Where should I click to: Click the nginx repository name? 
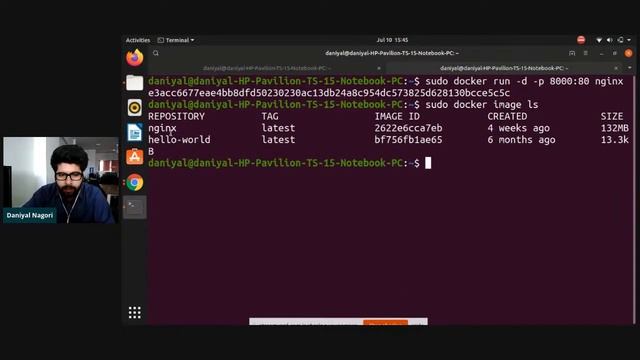162,128
